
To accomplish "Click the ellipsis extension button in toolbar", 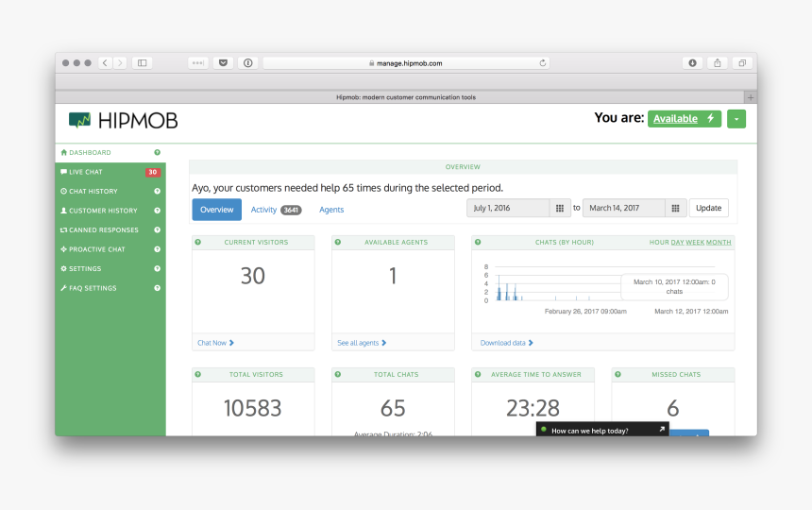I will [198, 62].
